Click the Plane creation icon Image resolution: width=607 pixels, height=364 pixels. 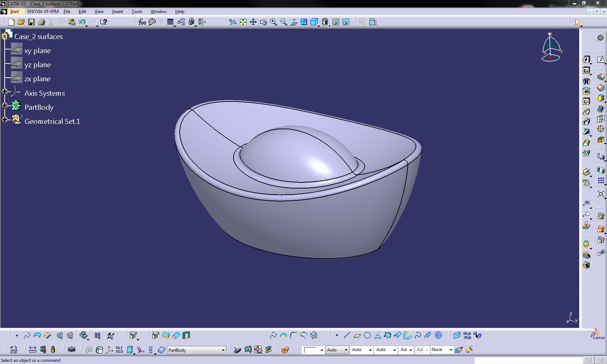pyautogui.click(x=357, y=335)
